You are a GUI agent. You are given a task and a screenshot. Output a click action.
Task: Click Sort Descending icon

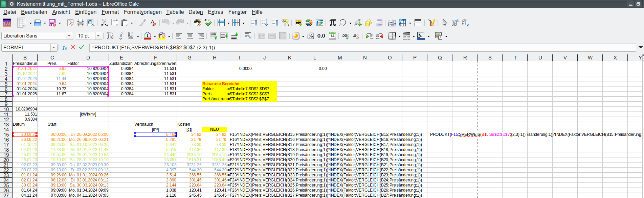pos(275,23)
